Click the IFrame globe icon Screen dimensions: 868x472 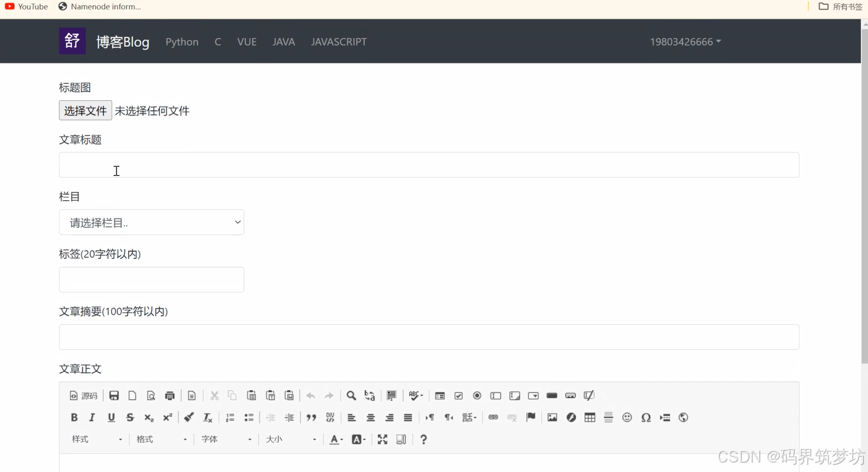(683, 418)
